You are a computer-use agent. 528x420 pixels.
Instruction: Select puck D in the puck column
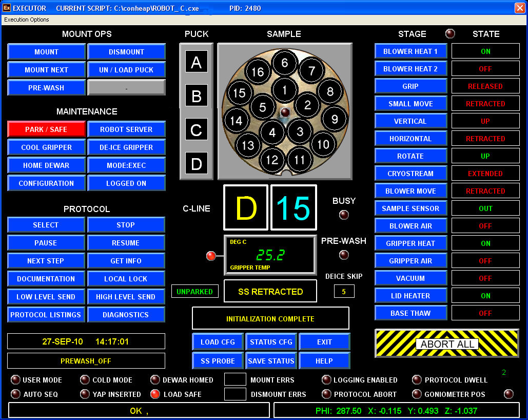pos(196,164)
